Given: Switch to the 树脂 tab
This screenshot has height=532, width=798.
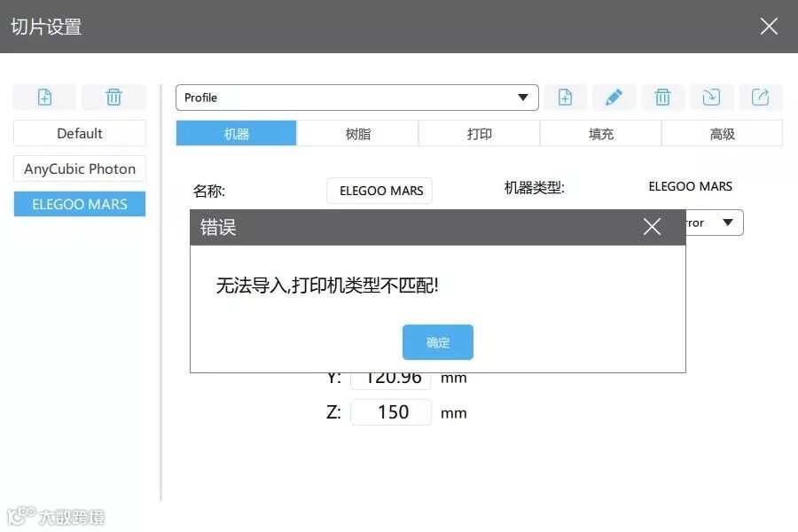Looking at the screenshot, I should point(358,133).
